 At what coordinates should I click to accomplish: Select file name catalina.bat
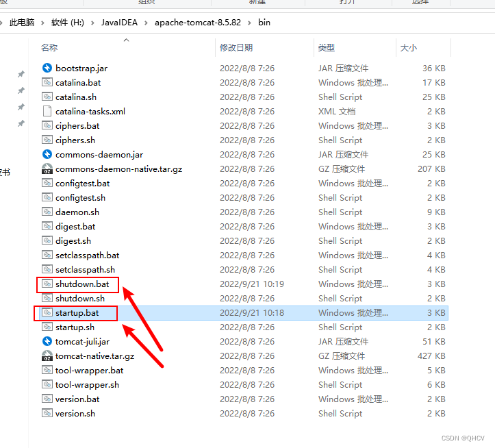[x=78, y=83]
